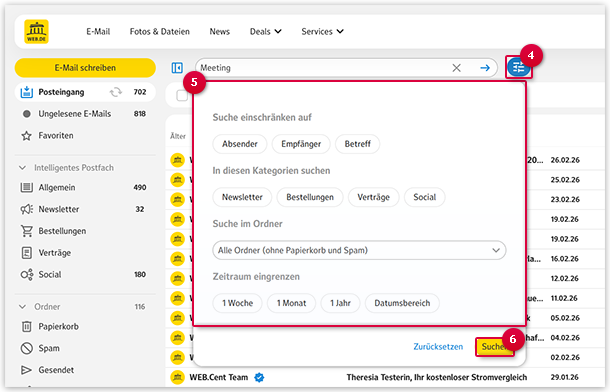
Task: Click the Gesendet paper plane icon
Action: 26,370
